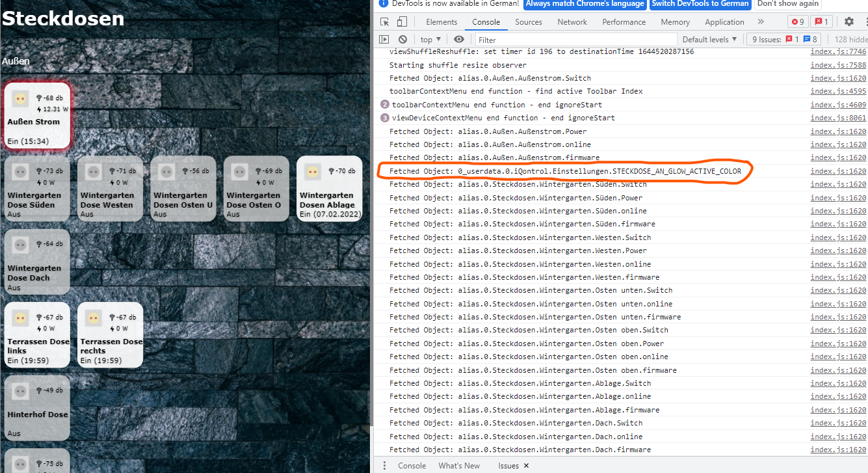The image size is (868, 473).
Task: Click the Wintergarten Dose Osten O socket icon
Action: [x=239, y=172]
